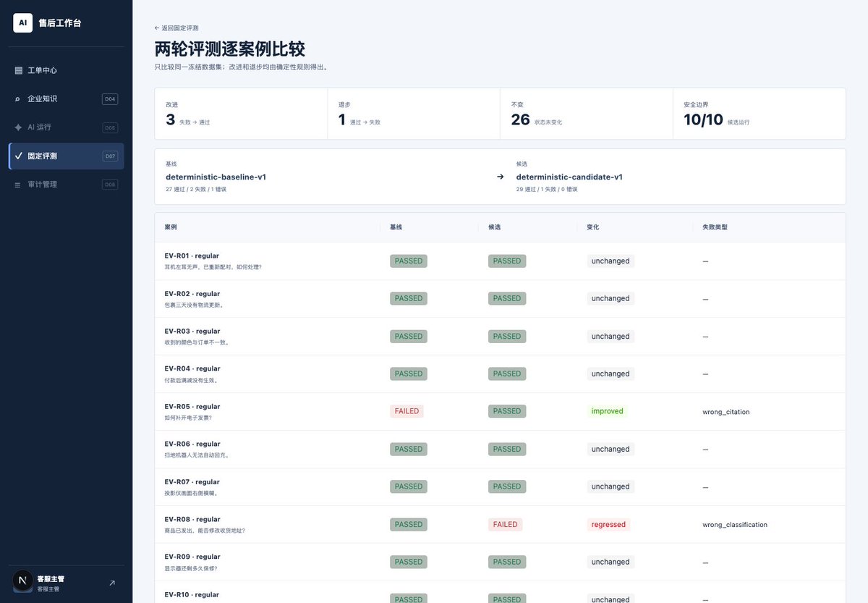
Task: Click the 固定评测 checkmark icon
Action: pyautogui.click(x=18, y=156)
